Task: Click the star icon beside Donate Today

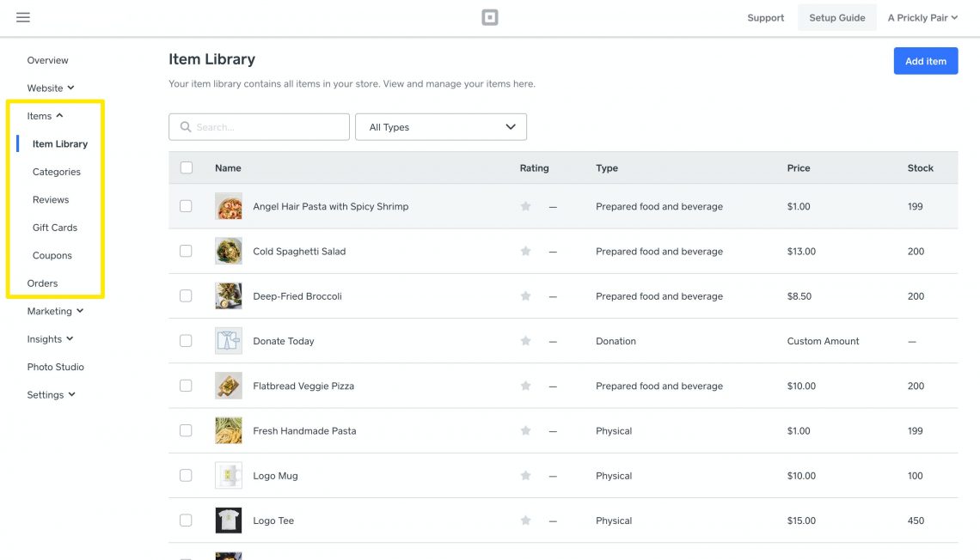Action: pos(525,340)
